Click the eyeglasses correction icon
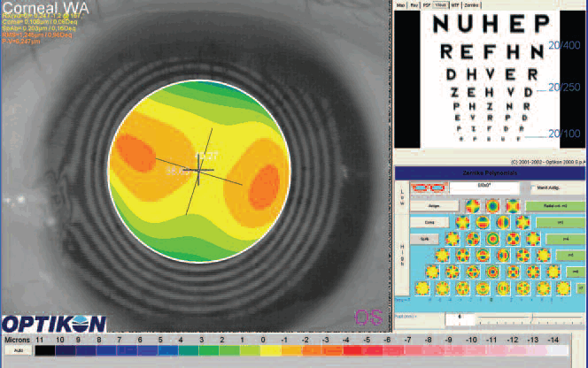This screenshot has width=588, height=368. point(429,188)
